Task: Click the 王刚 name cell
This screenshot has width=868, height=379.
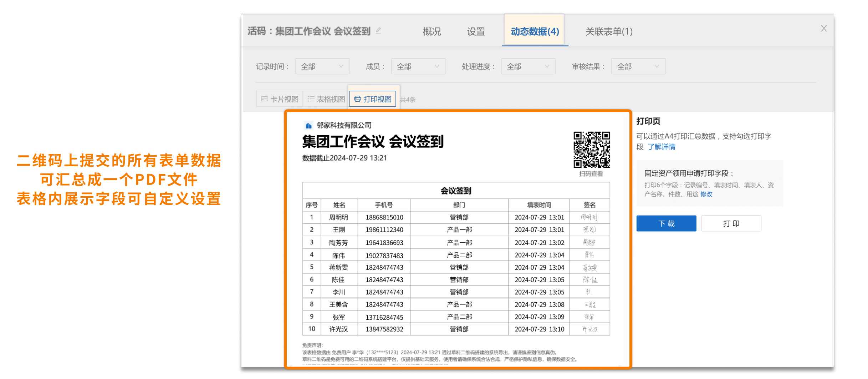Action: [x=339, y=230]
